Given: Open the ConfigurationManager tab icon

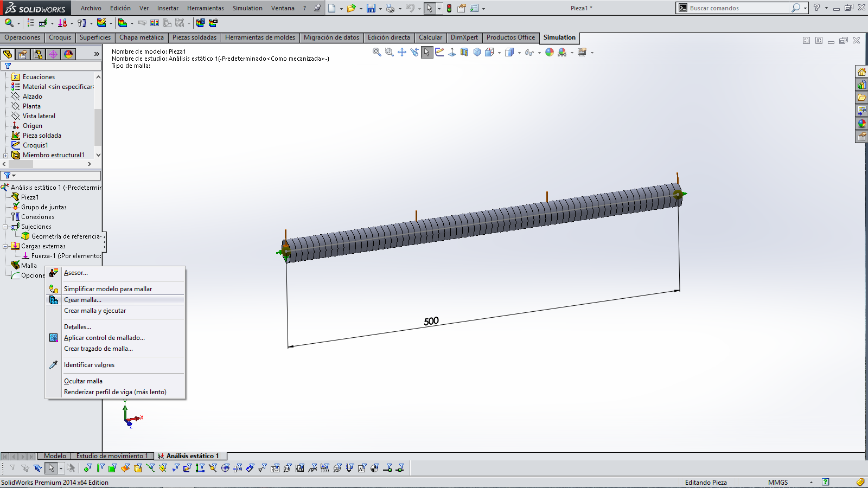Looking at the screenshot, I should [x=38, y=54].
